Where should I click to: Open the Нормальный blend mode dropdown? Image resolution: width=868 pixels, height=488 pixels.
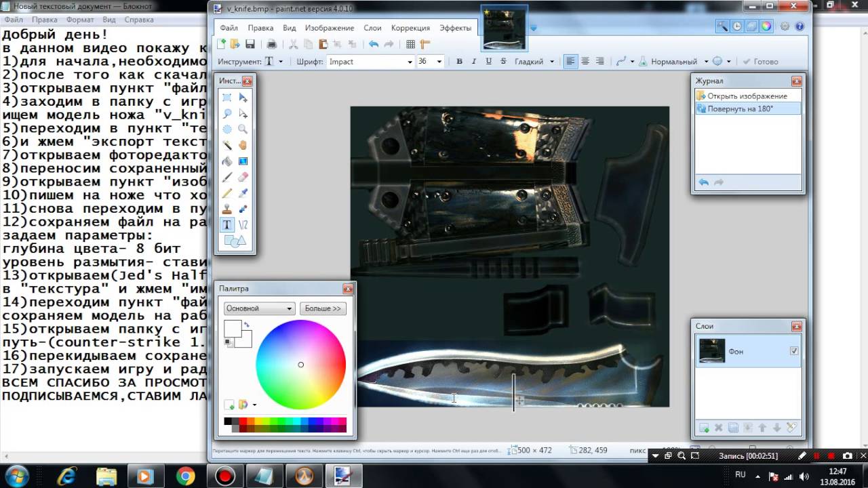[706, 62]
